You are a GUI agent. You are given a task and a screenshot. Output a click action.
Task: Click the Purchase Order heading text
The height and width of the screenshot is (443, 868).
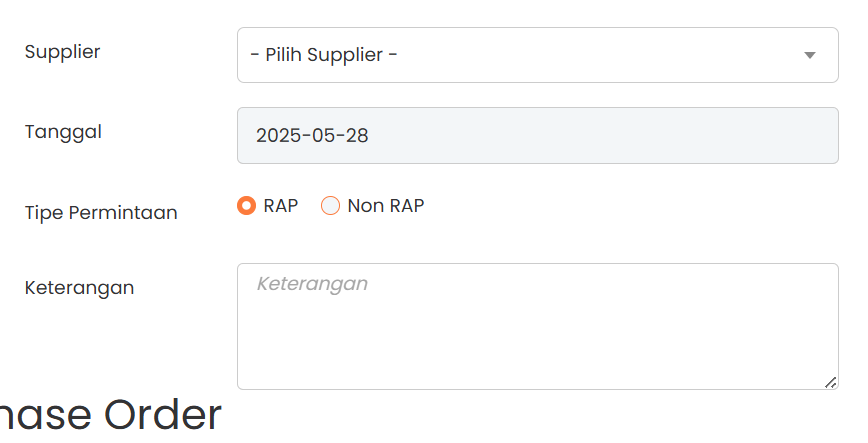coord(110,415)
